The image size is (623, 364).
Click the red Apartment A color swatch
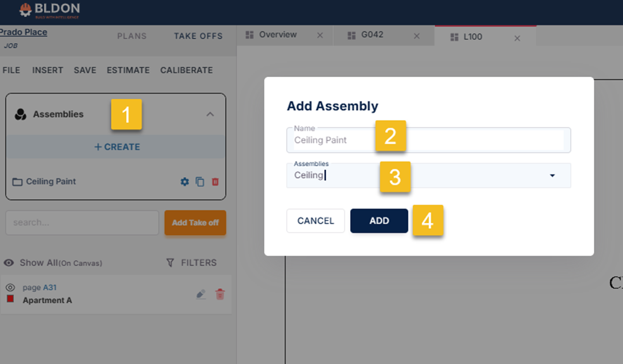(x=11, y=299)
